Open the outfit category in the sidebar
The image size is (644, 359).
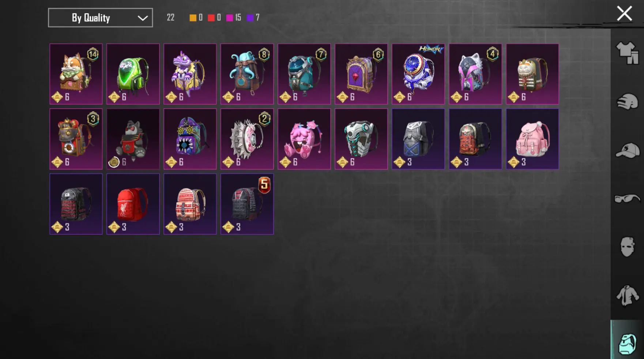tap(627, 53)
